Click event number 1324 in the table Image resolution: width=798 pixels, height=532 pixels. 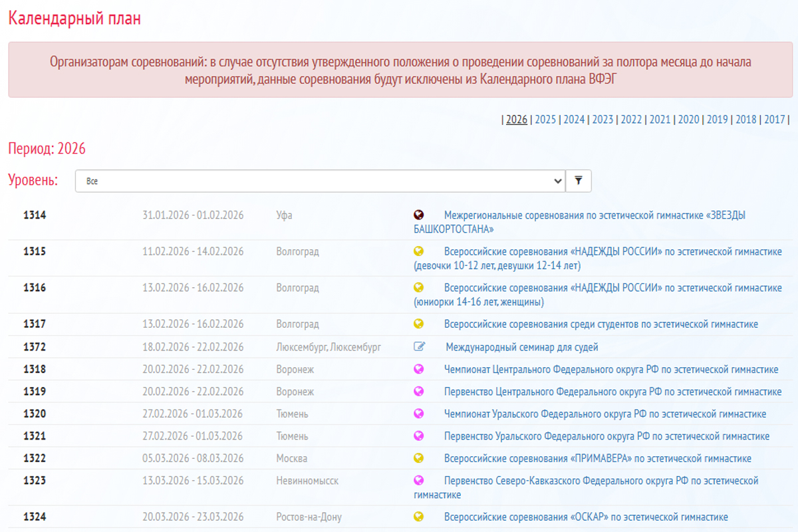pos(35,517)
